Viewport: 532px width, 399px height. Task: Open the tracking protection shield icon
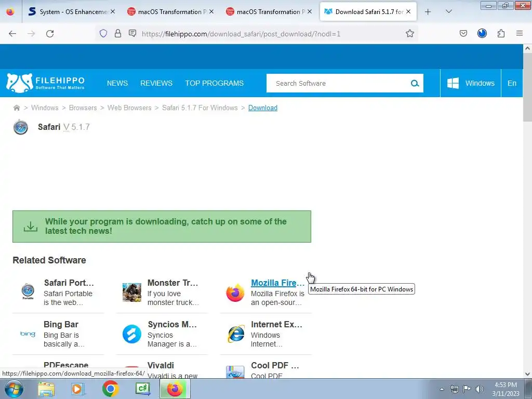103,33
